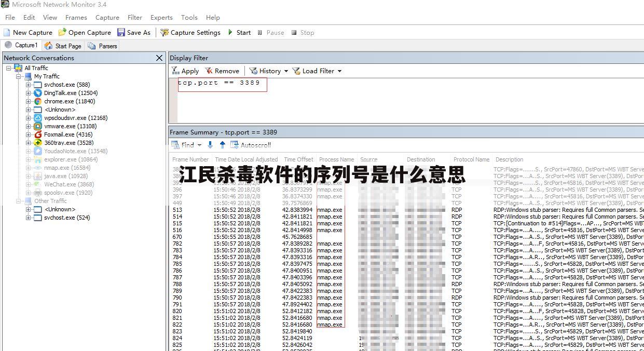Image resolution: width=644 pixels, height=351 pixels.
Task: Open the Help menu
Action: tap(213, 17)
